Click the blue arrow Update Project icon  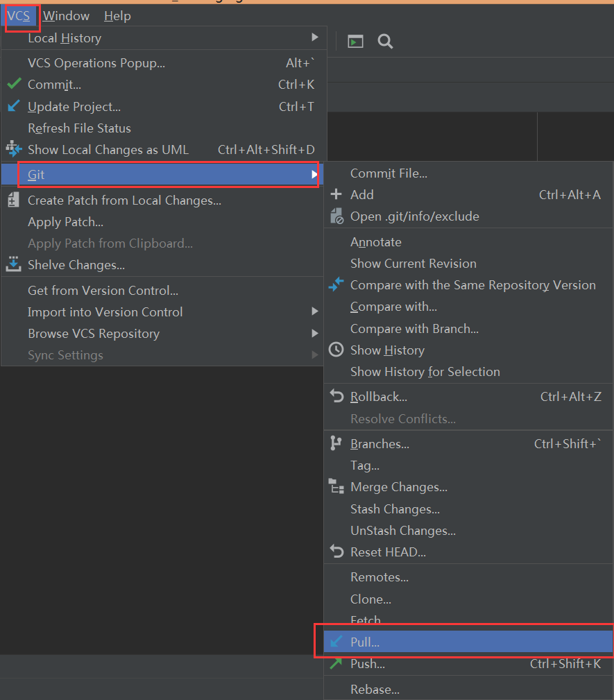14,106
